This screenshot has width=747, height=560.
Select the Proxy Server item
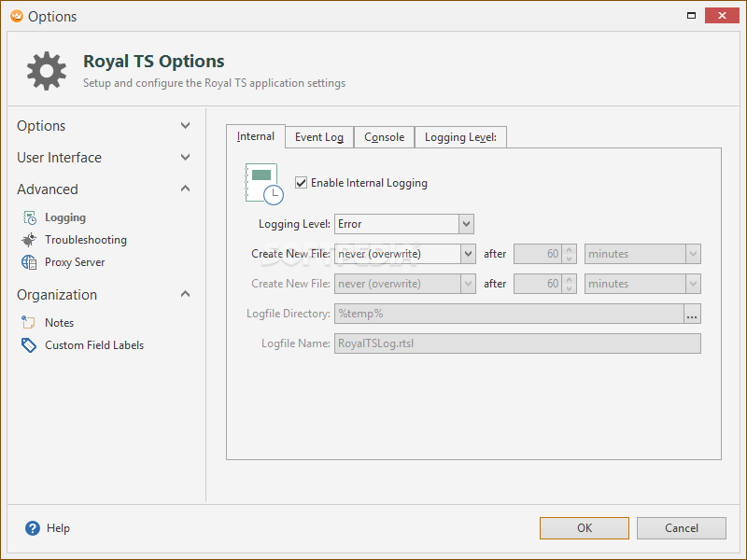[x=75, y=262]
